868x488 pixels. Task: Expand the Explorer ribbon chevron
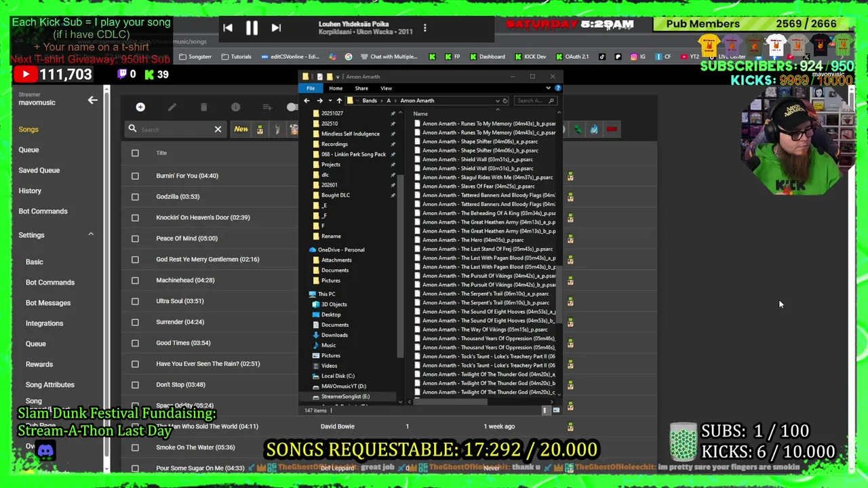[x=548, y=88]
